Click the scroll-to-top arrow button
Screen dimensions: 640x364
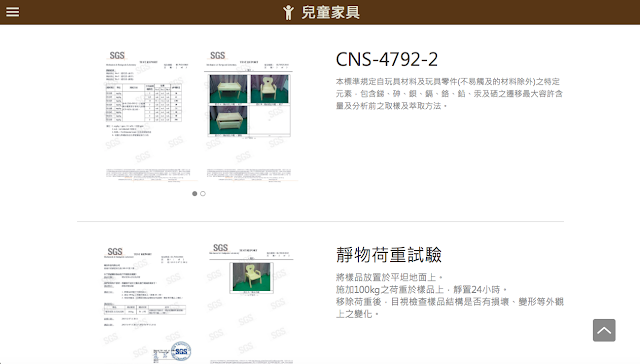pyautogui.click(x=604, y=330)
